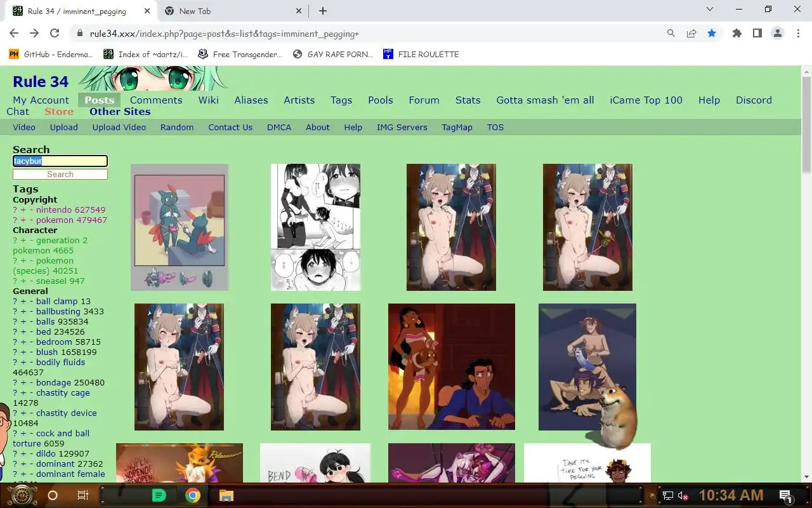This screenshot has width=812, height=508.
Task: Open the About link
Action: coord(318,127)
